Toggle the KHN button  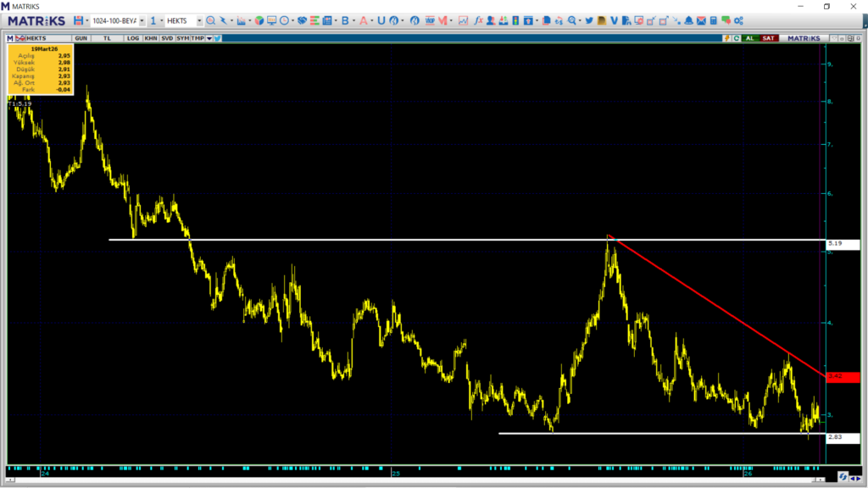coord(151,38)
